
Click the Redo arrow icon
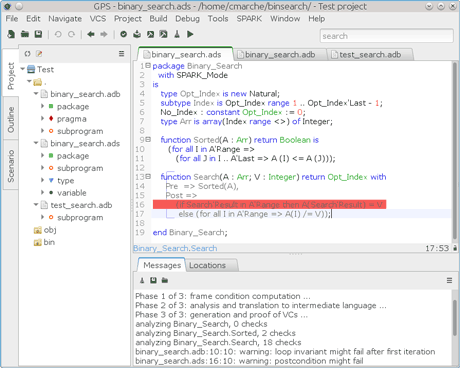point(71,34)
